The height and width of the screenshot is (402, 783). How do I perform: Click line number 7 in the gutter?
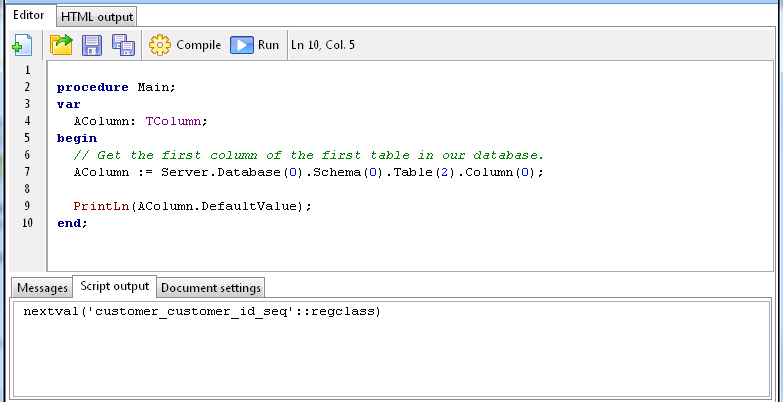pyautogui.click(x=27, y=172)
